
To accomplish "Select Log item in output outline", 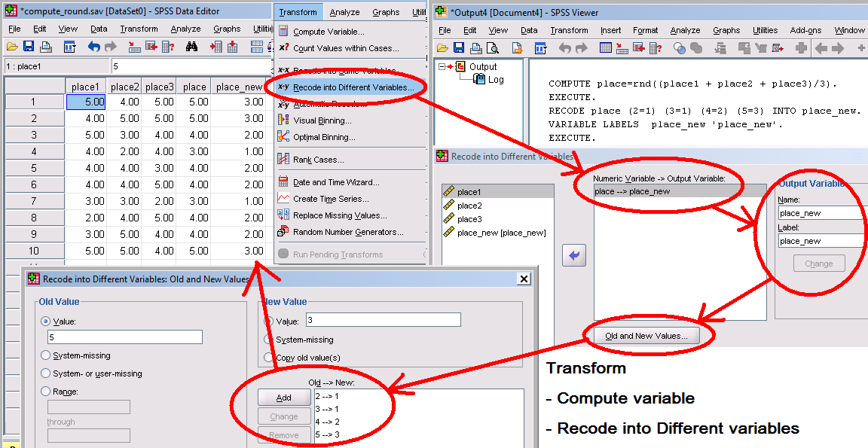I will 495,79.
